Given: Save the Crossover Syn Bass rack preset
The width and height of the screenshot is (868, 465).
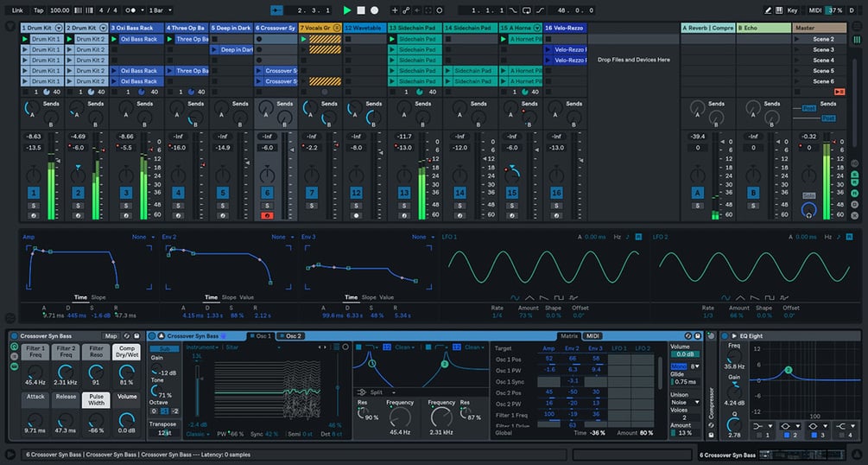Looking at the screenshot, I should point(136,336).
